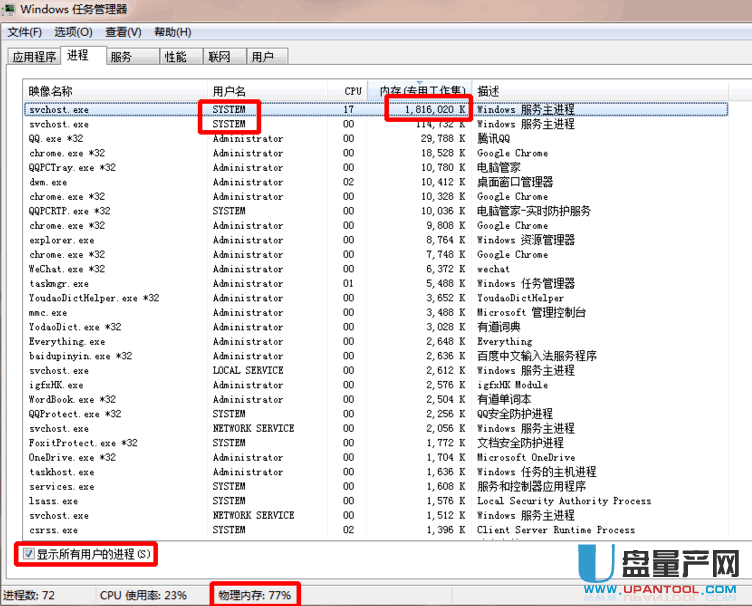Viewport: 752px width, 606px height.
Task: Select the csrss.exe process
Action: click(x=376, y=530)
